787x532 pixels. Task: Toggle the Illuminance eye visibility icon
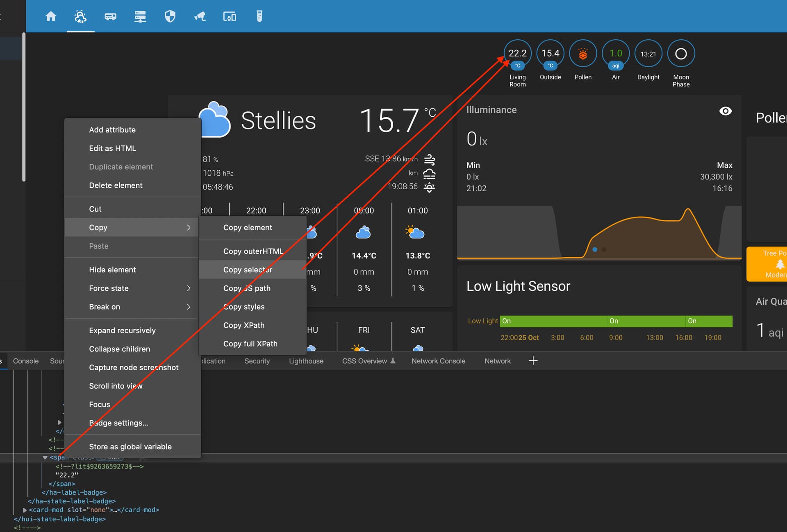(725, 111)
